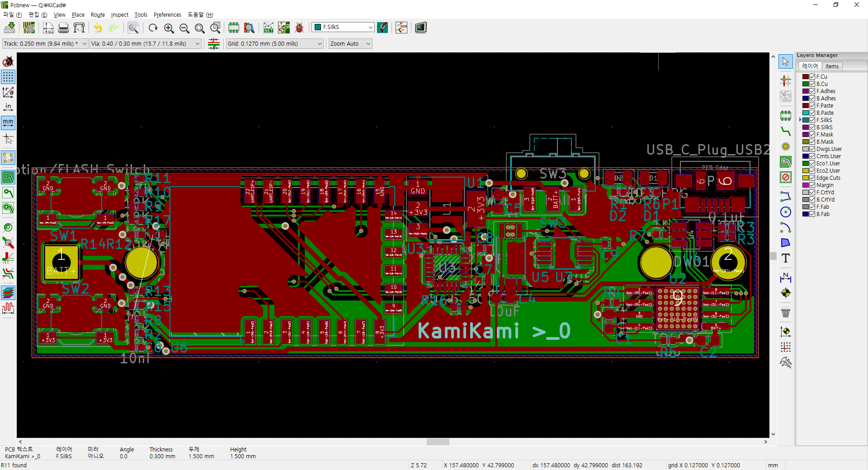This screenshot has height=470, width=868.
Task: Open the Tools menu
Action: [x=141, y=15]
